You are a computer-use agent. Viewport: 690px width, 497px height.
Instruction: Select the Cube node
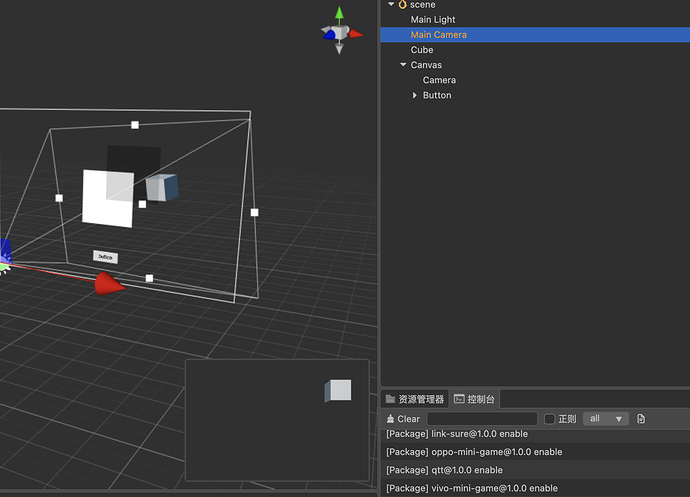[422, 50]
